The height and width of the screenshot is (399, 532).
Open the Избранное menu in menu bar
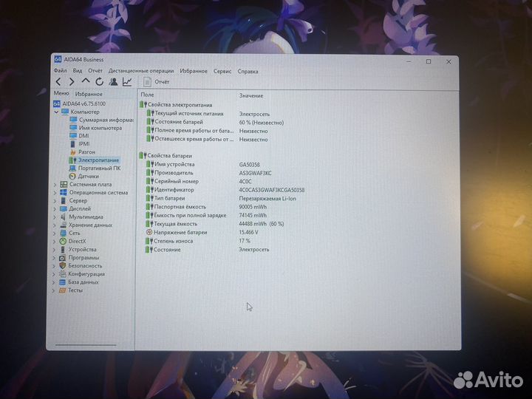tap(194, 71)
